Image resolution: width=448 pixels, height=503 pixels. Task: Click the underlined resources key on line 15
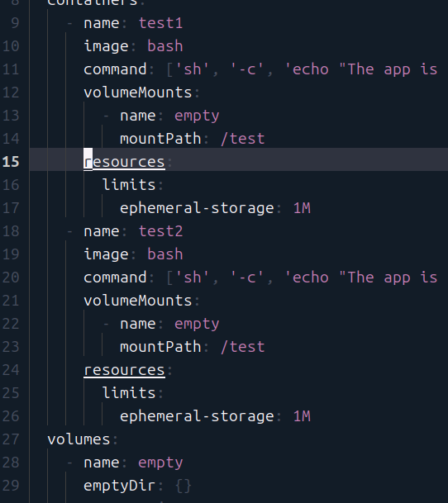pyautogui.click(x=124, y=162)
